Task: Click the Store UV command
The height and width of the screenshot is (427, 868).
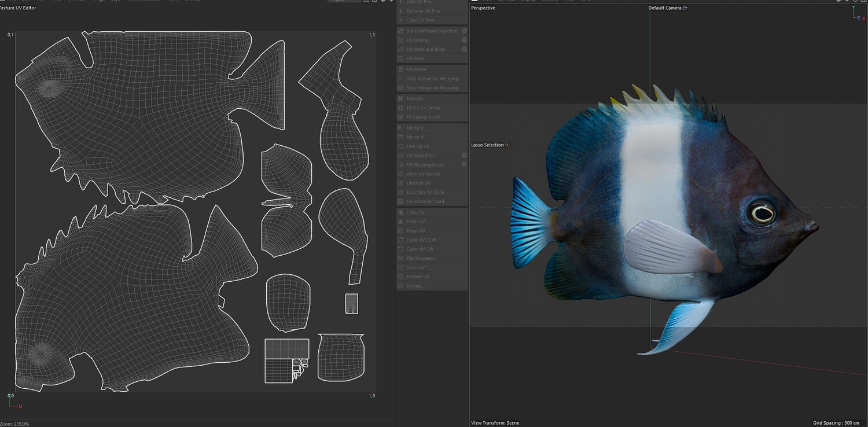Action: [432, 268]
